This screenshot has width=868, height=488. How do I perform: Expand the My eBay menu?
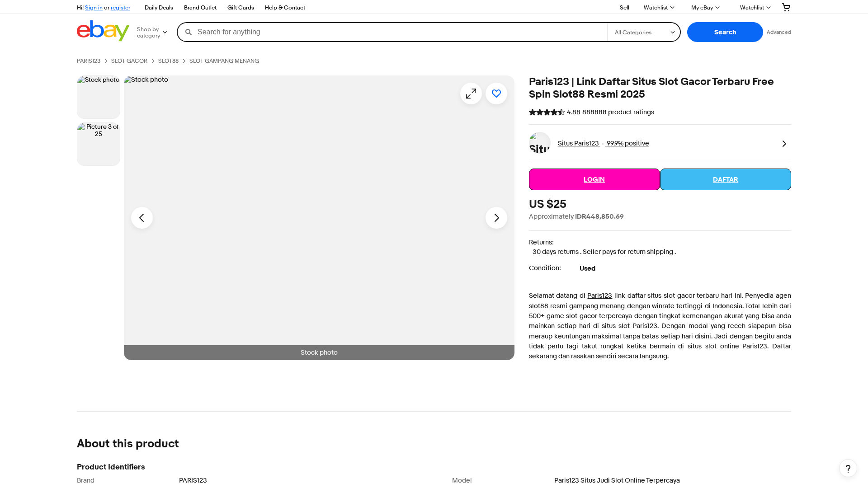point(705,8)
